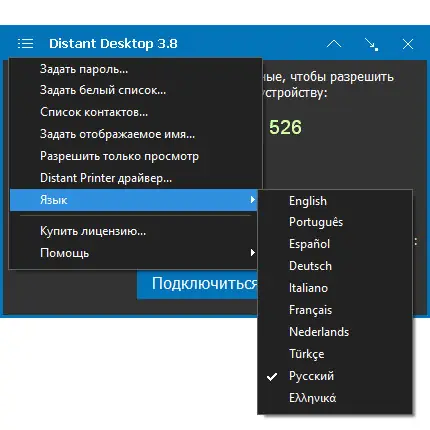The height and width of the screenshot is (430, 430).
Task: Collapse the window with the up chevron
Action: pyautogui.click(x=334, y=44)
